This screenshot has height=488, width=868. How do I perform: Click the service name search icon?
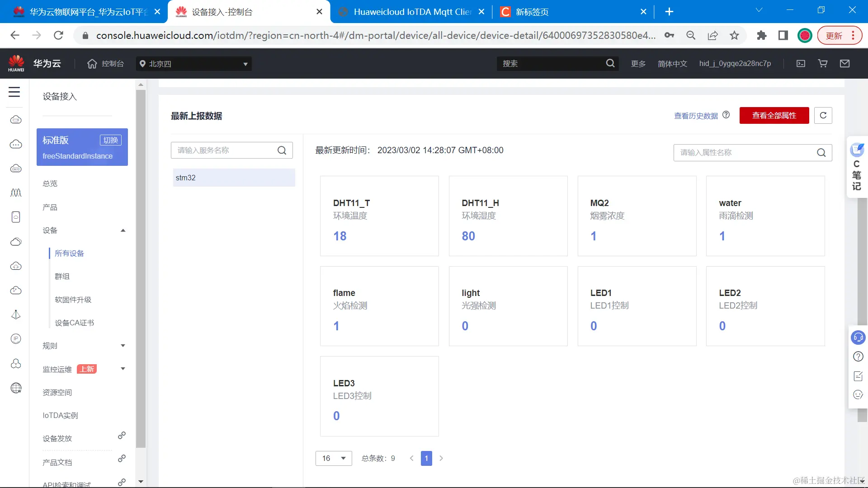[282, 150]
